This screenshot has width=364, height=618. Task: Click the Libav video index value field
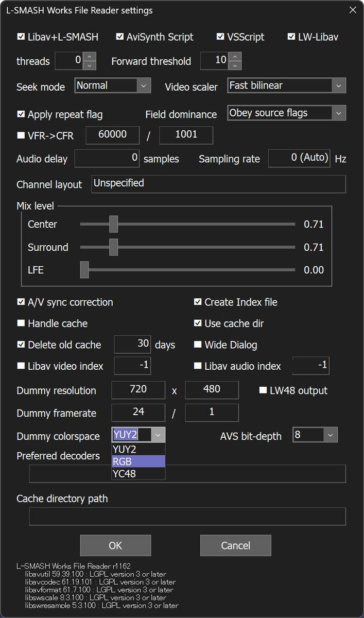132,366
